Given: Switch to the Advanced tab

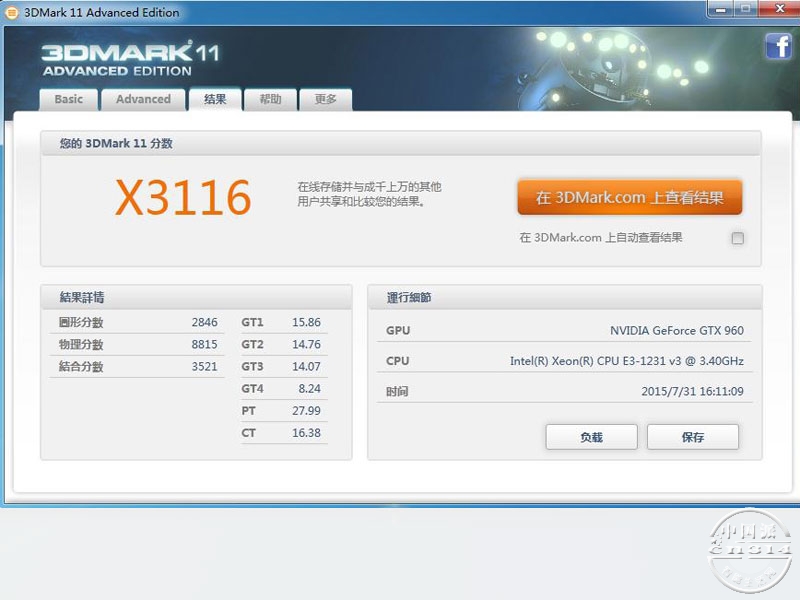Looking at the screenshot, I should pyautogui.click(x=143, y=99).
